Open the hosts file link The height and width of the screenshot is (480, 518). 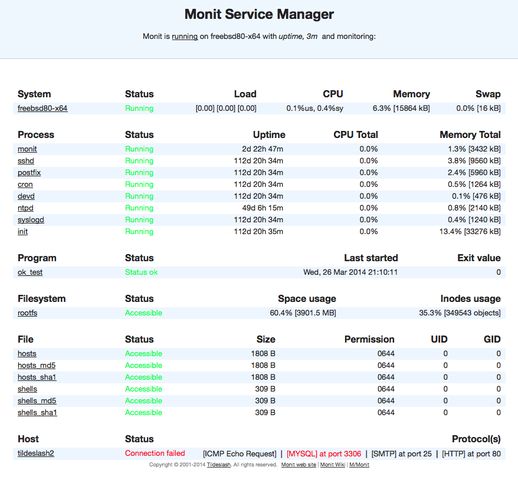click(x=27, y=354)
